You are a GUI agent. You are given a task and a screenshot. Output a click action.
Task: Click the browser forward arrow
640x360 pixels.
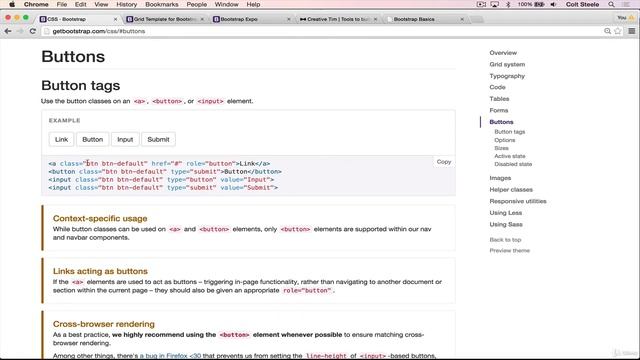[x=20, y=31]
